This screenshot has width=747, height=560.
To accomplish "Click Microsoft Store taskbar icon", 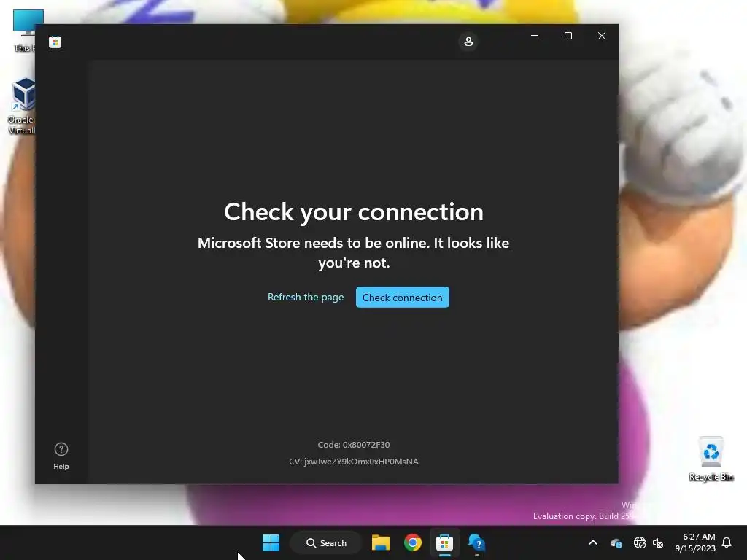I will pyautogui.click(x=444, y=542).
